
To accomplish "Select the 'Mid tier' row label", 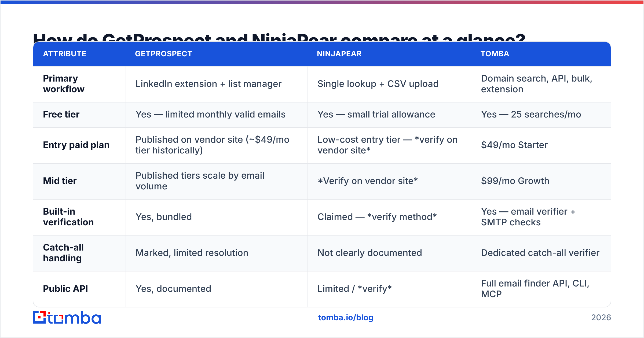I will [x=60, y=181].
